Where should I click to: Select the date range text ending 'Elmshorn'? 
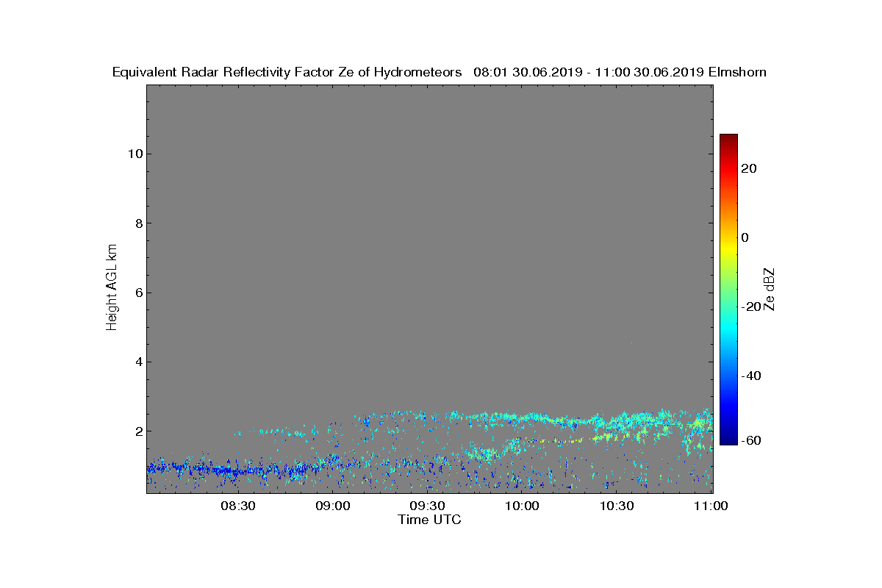(620, 72)
